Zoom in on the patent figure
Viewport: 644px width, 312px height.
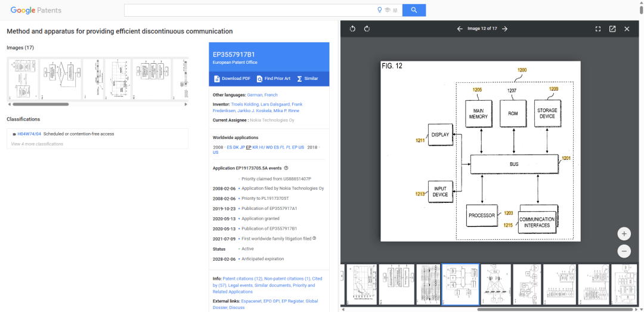[x=624, y=233]
